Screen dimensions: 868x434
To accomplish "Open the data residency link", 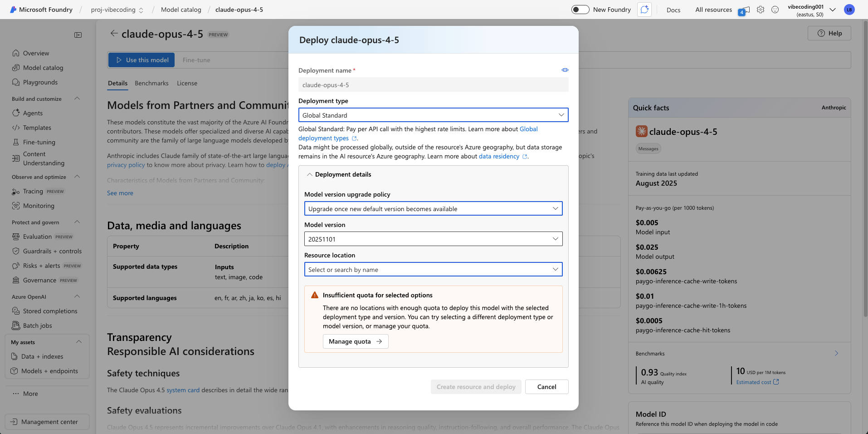I will (x=499, y=156).
